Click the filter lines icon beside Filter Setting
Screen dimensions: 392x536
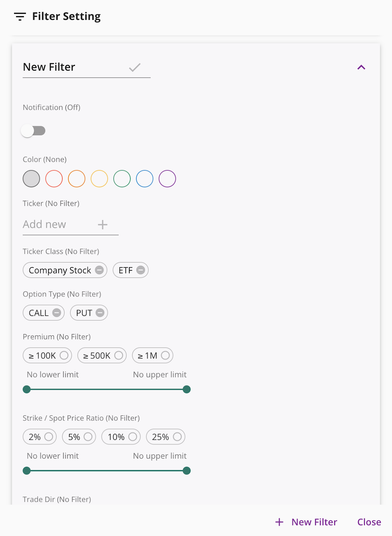20,16
